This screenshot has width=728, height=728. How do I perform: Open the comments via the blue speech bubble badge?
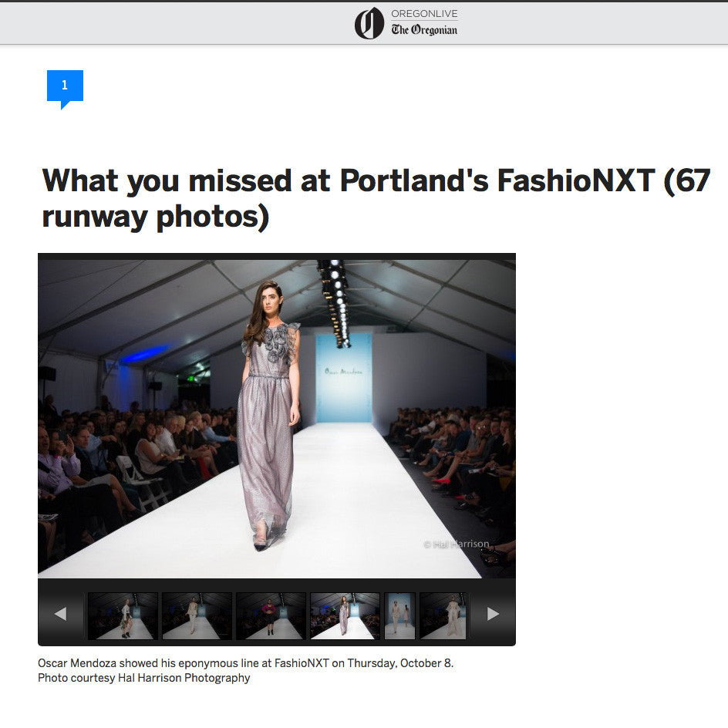66,86
